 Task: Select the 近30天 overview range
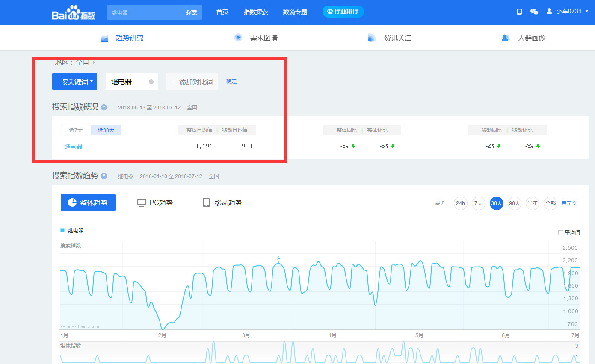tap(106, 130)
